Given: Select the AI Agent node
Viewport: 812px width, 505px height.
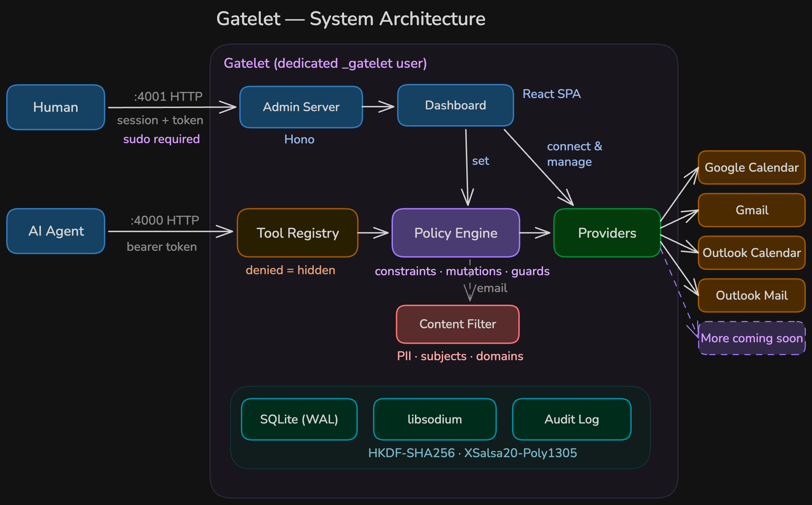Looking at the screenshot, I should click(55, 231).
